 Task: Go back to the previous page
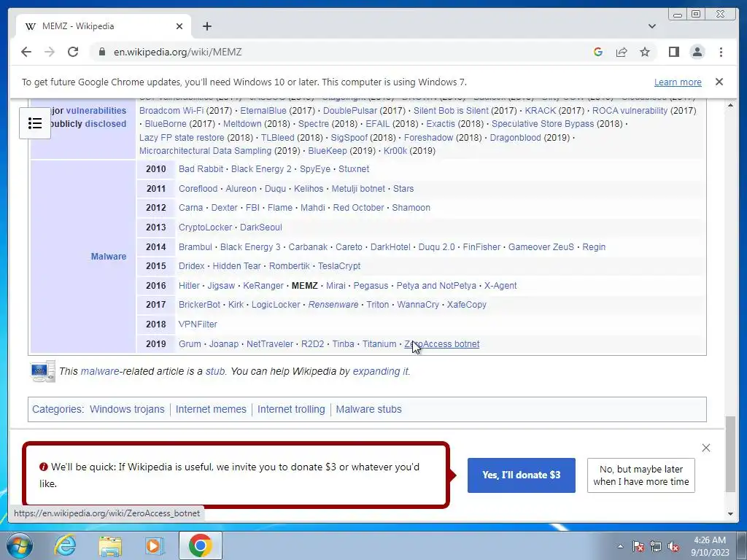pyautogui.click(x=26, y=52)
